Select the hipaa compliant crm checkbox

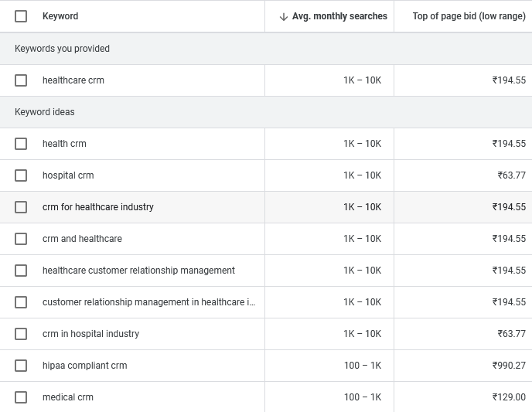pyautogui.click(x=21, y=366)
